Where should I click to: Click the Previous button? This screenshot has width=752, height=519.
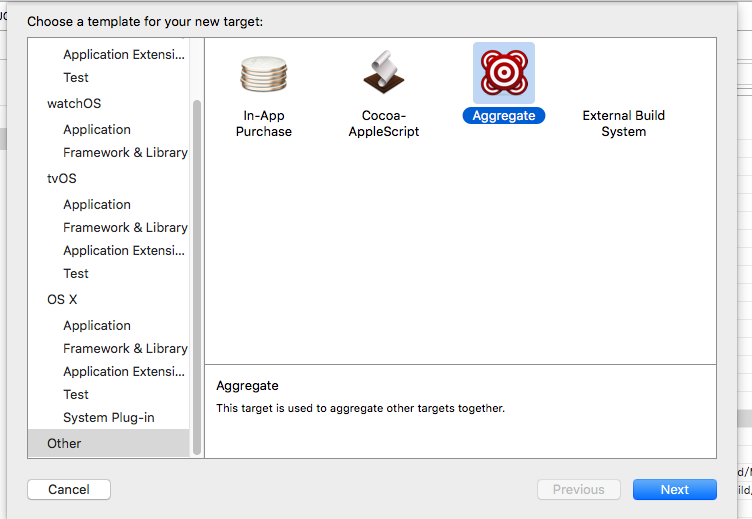[579, 489]
